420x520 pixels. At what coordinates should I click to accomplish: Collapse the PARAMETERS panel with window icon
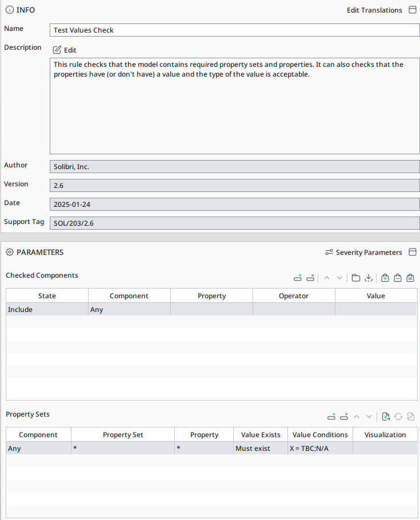[413, 252]
